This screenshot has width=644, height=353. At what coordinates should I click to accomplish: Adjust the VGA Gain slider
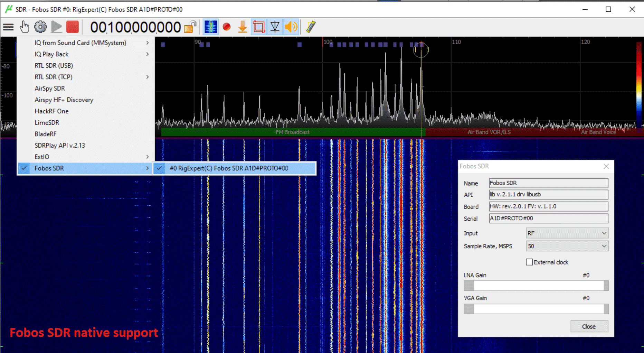tap(536, 309)
